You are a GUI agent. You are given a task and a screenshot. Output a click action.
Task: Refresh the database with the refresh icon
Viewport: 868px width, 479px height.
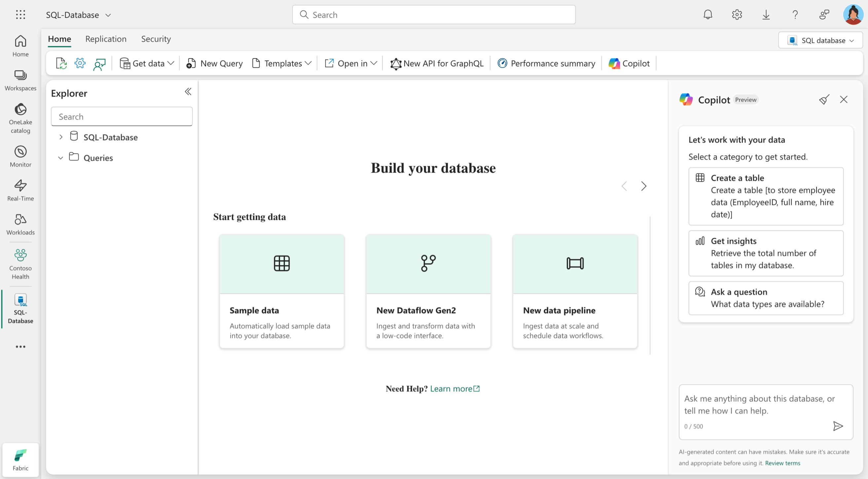61,63
